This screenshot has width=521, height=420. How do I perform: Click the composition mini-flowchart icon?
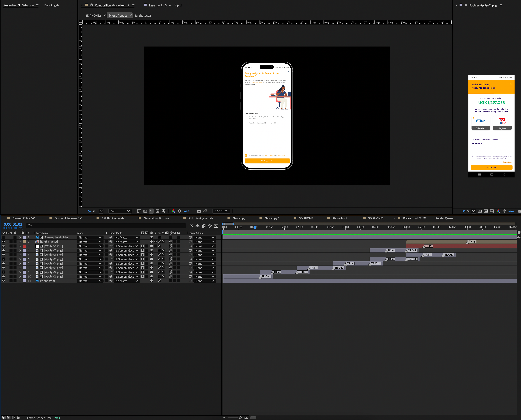[x=191, y=226]
